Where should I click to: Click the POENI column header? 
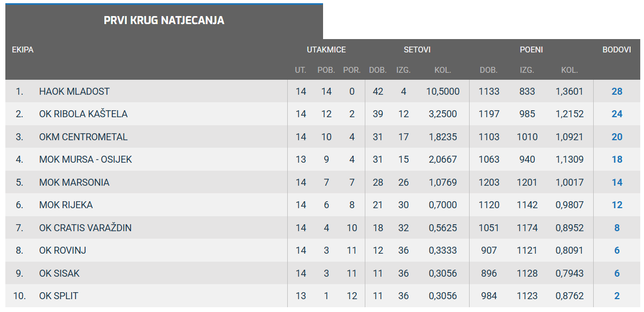[531, 50]
